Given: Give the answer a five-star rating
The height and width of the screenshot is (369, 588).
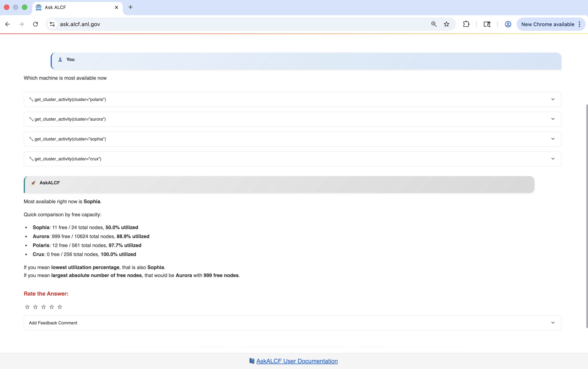Looking at the screenshot, I should pos(60,306).
